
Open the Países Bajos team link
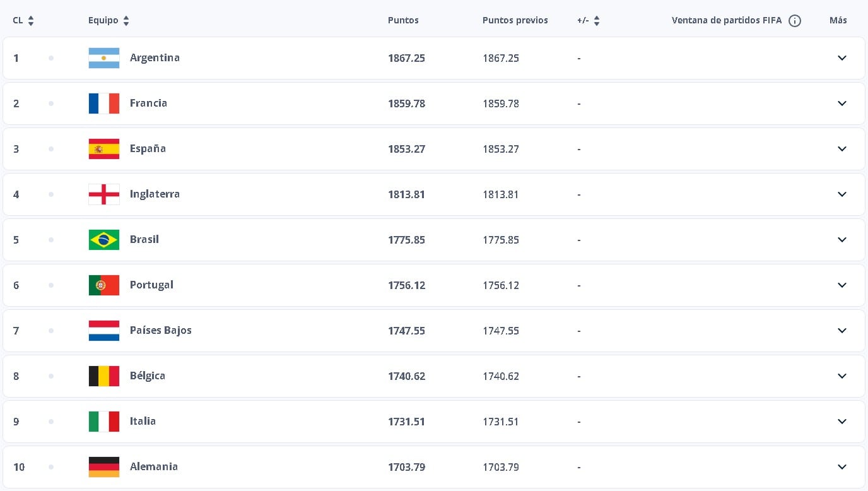161,331
